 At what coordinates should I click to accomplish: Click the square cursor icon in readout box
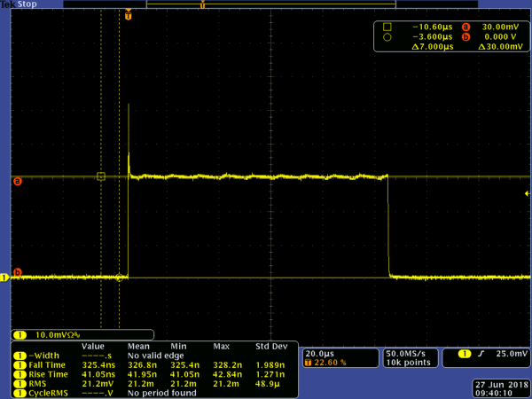[x=387, y=27]
